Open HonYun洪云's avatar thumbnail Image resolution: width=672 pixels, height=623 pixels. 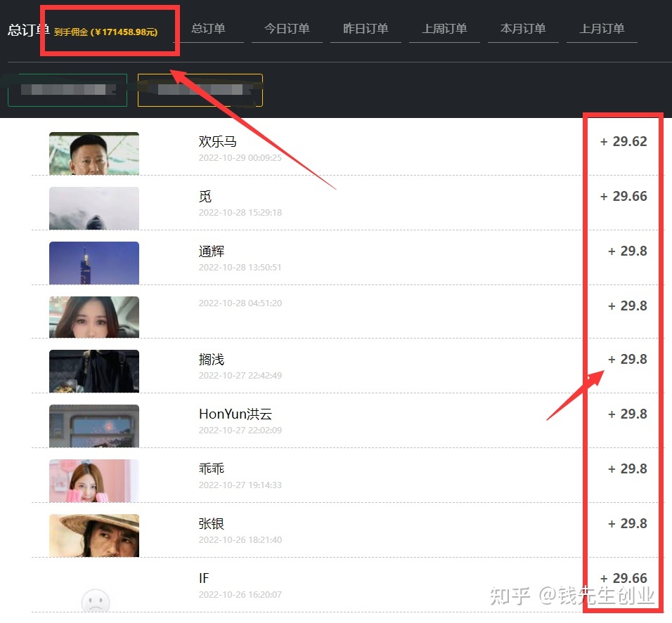tap(94, 426)
